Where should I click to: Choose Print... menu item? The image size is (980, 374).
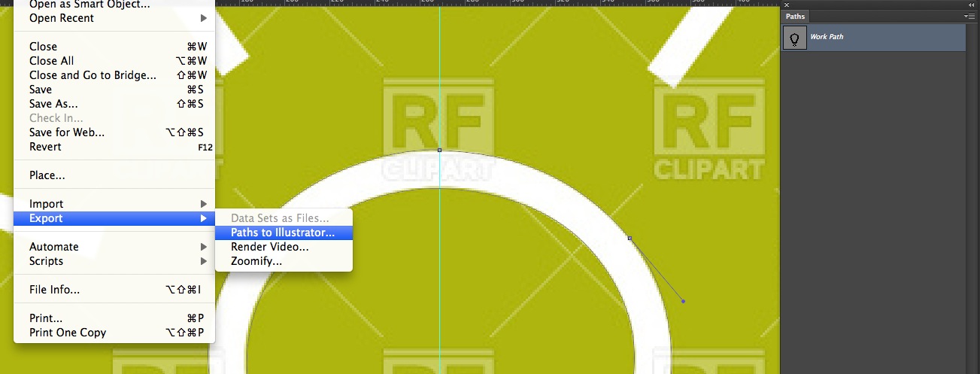click(114, 318)
